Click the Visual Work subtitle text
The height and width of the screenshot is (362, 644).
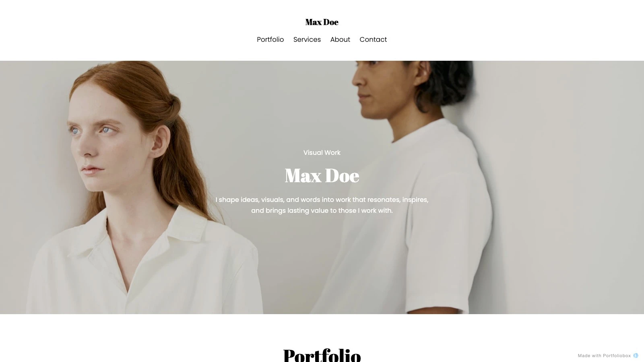tap(322, 152)
